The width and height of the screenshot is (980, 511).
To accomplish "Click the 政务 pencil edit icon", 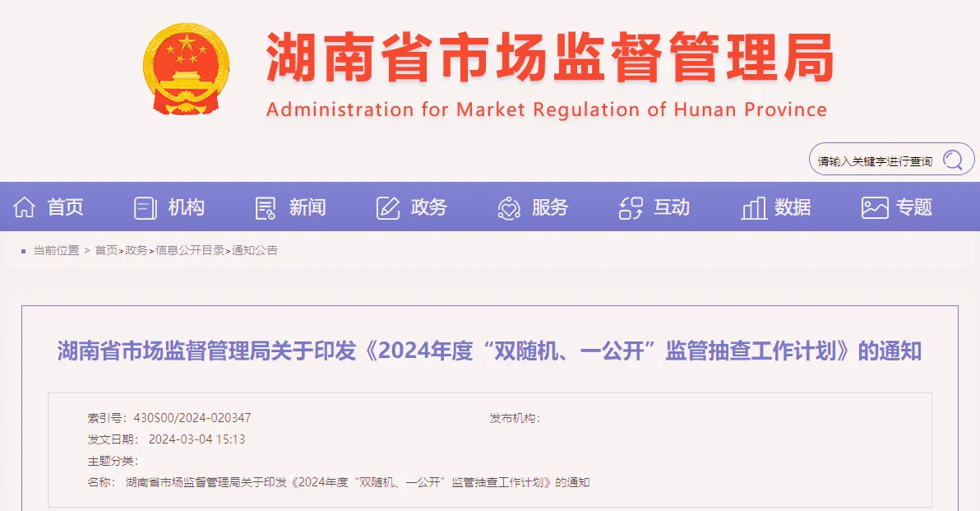I will [x=387, y=207].
